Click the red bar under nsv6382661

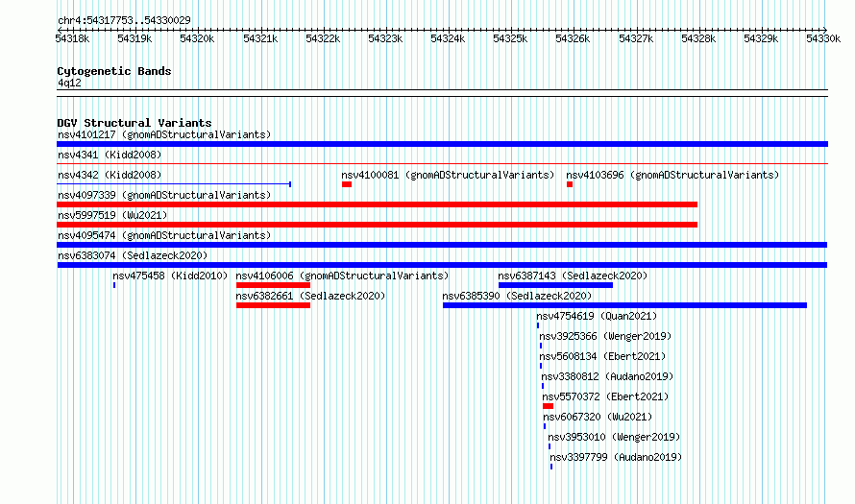point(273,305)
